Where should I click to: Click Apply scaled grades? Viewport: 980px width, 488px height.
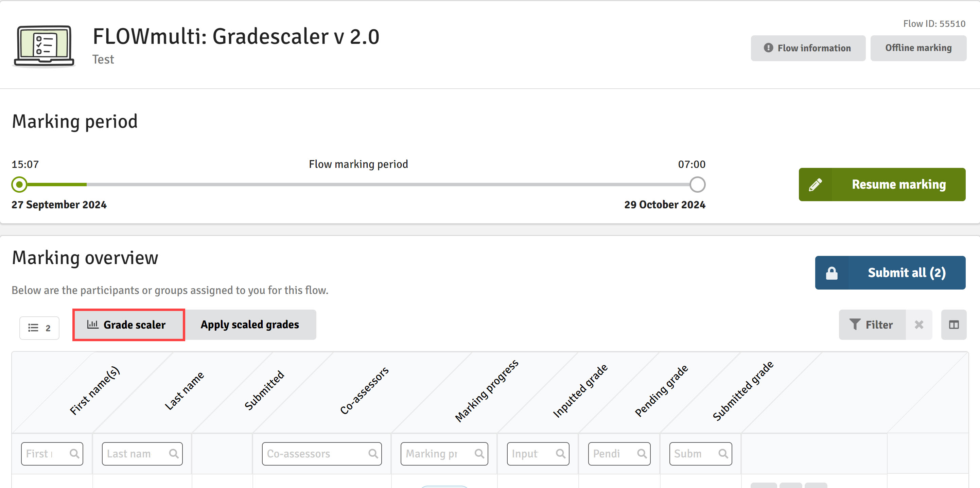click(250, 325)
